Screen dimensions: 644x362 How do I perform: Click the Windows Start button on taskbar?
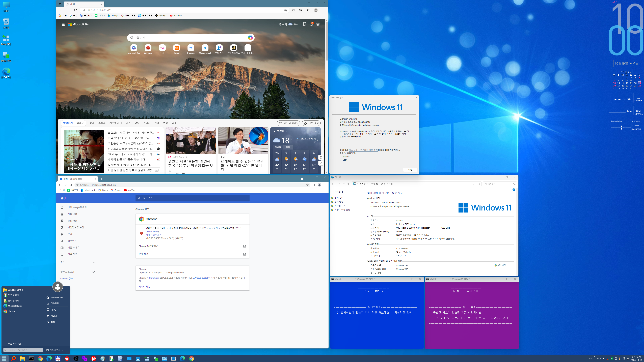pos(4,359)
